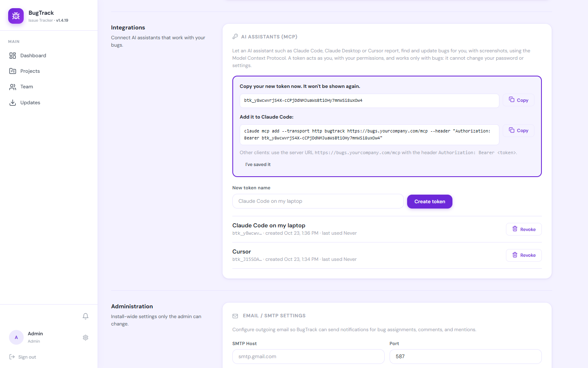Viewport: 588px width, 368px height.
Task: Click the Team people icon
Action: 13,87
